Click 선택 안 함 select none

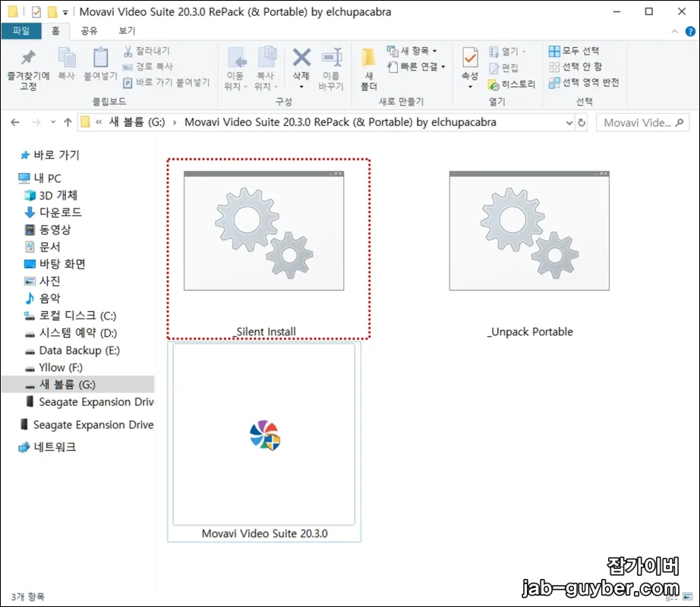coord(575,67)
